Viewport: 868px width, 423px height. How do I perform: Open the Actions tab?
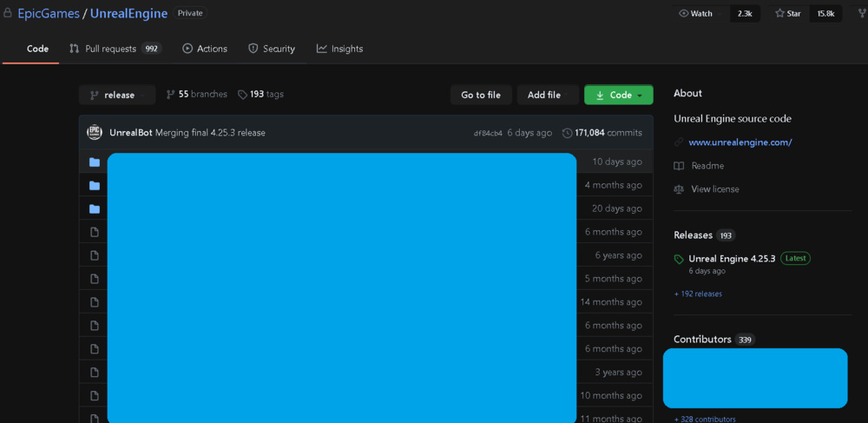tap(205, 49)
